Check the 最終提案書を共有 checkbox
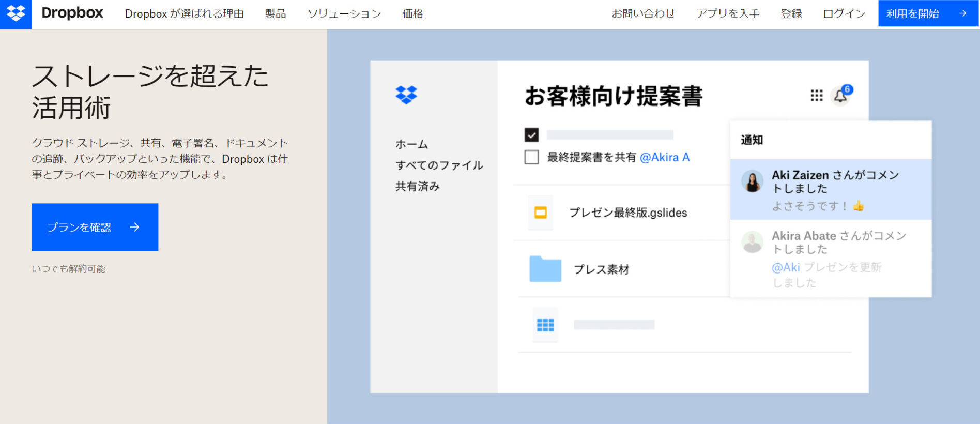 531,157
